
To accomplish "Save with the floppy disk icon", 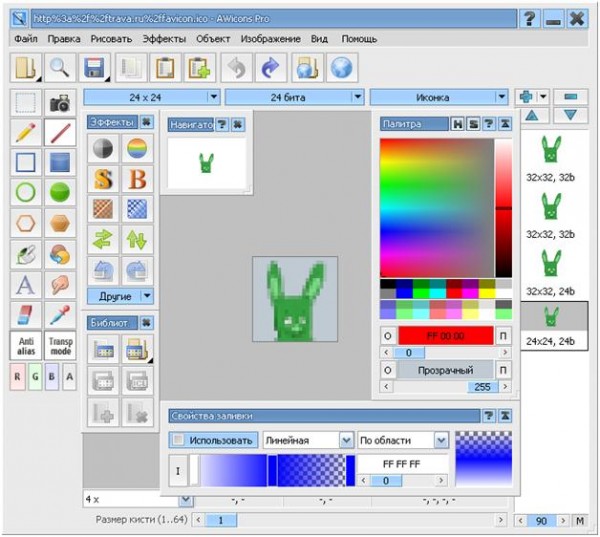I will 94,68.
